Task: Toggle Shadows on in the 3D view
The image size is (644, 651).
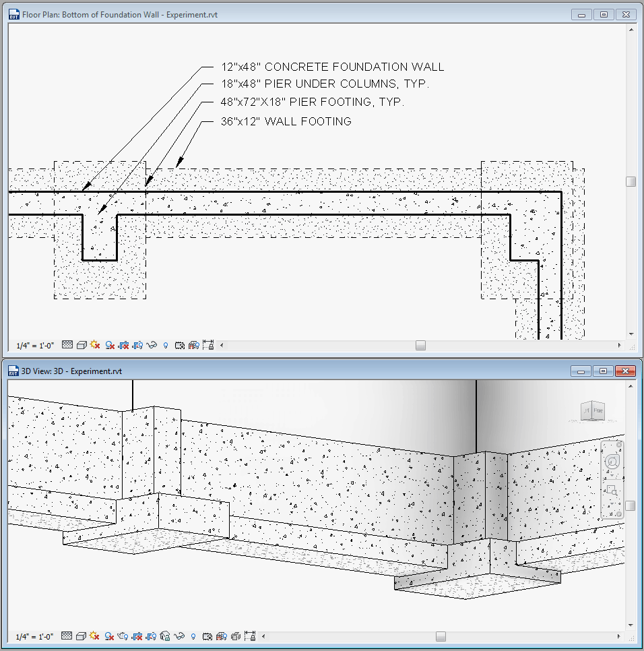Action: pos(108,635)
